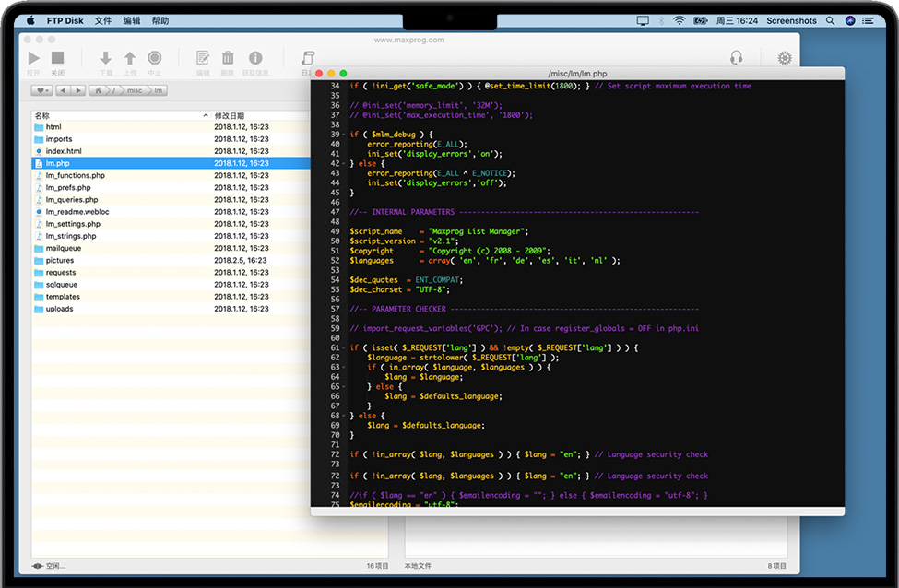Click the Upload (上传) arrow icon

click(130, 58)
